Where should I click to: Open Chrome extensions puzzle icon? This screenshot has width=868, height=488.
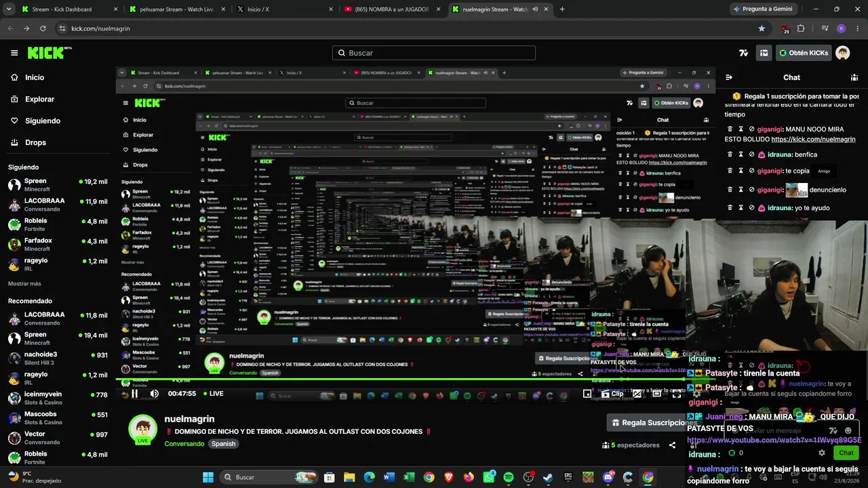tap(801, 28)
